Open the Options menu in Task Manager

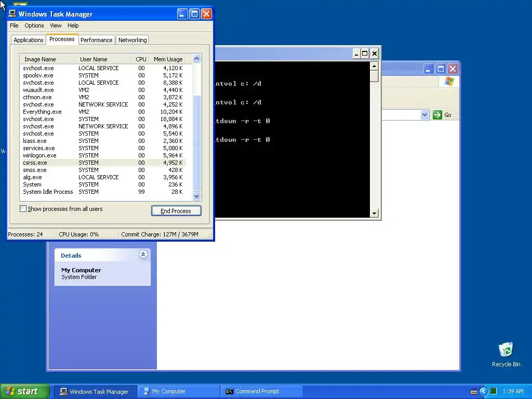coord(34,25)
